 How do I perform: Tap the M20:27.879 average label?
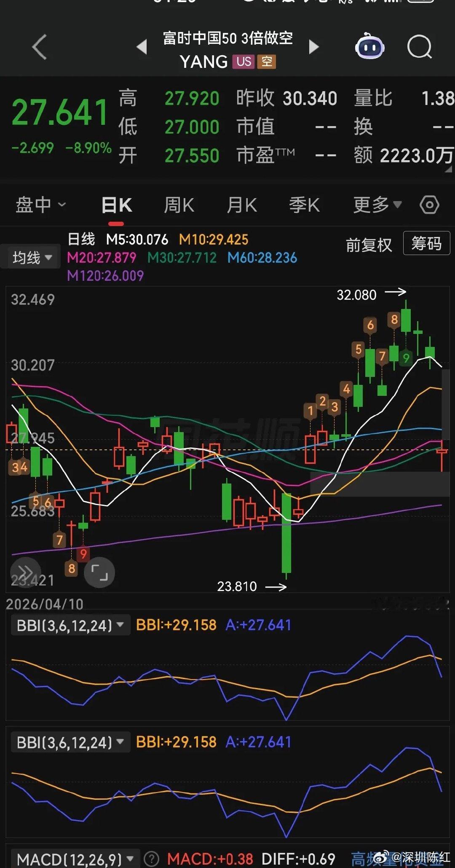point(102,258)
